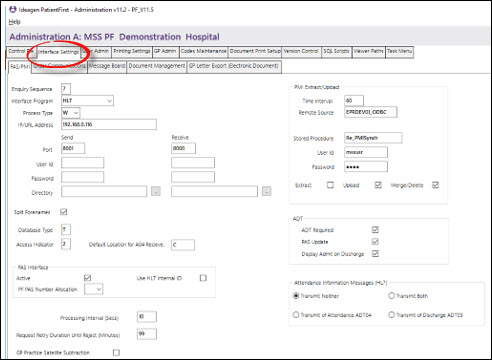Screen dimensions: 492x360
Task: Enable GP Practice Satellite Subtraction checkbox
Action: pos(116,352)
